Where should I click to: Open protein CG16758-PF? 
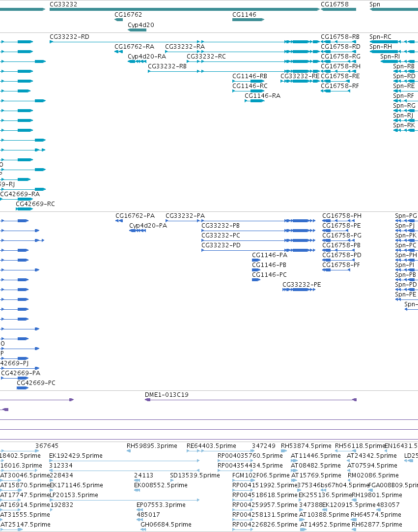click(341, 265)
